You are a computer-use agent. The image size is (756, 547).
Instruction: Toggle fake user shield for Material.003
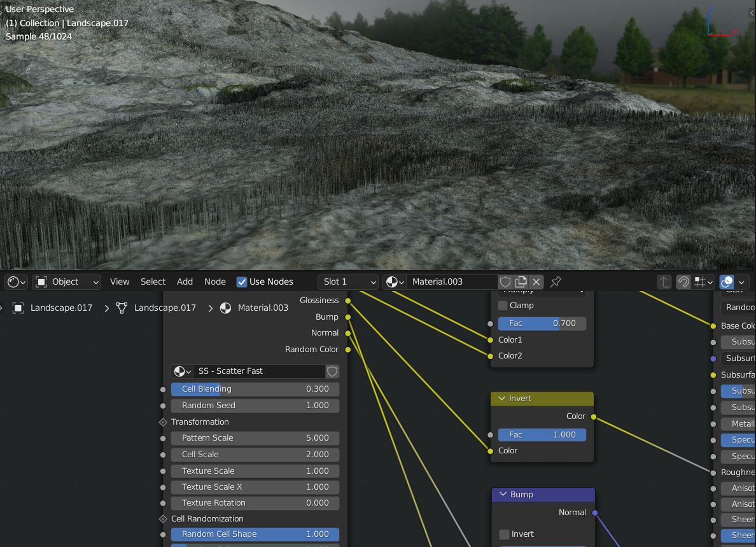tap(505, 281)
